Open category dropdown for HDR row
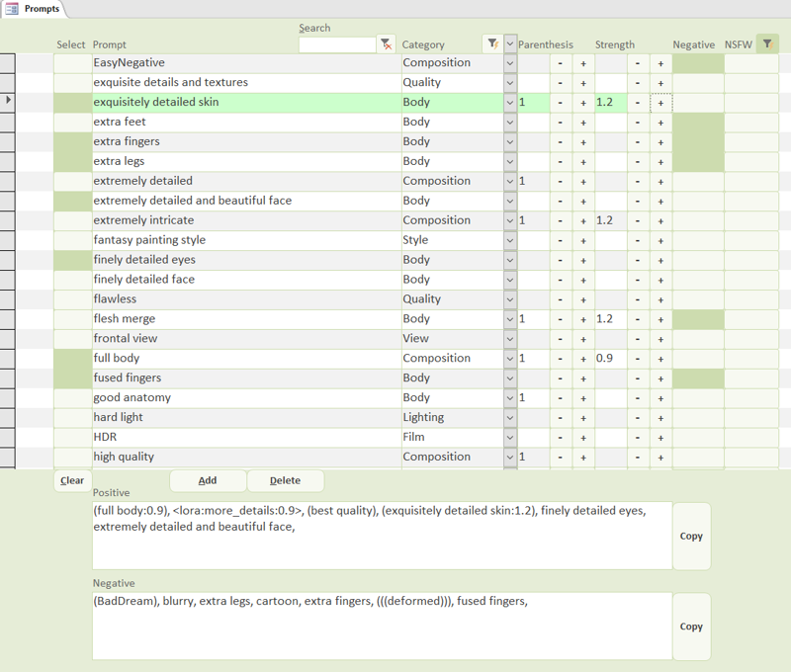791x672 pixels. [510, 438]
